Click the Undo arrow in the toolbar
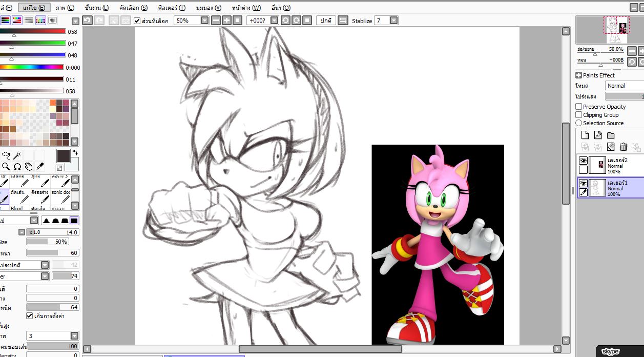The image size is (644, 357). [x=87, y=20]
